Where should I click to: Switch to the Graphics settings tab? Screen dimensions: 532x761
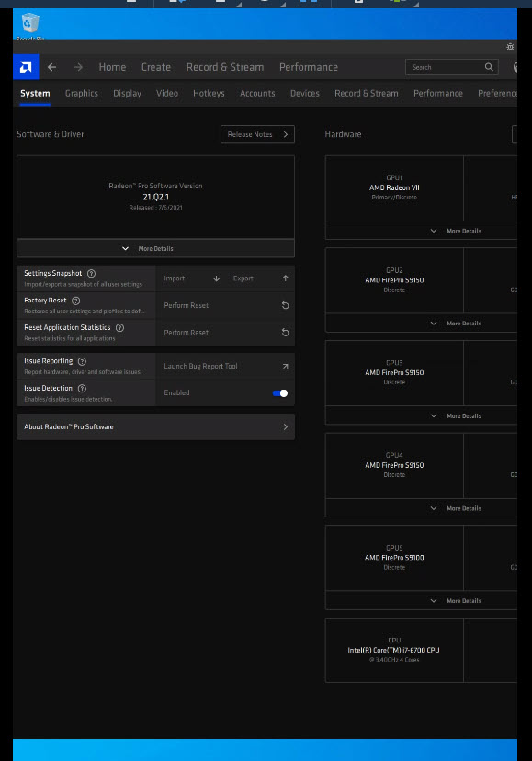pyautogui.click(x=81, y=93)
